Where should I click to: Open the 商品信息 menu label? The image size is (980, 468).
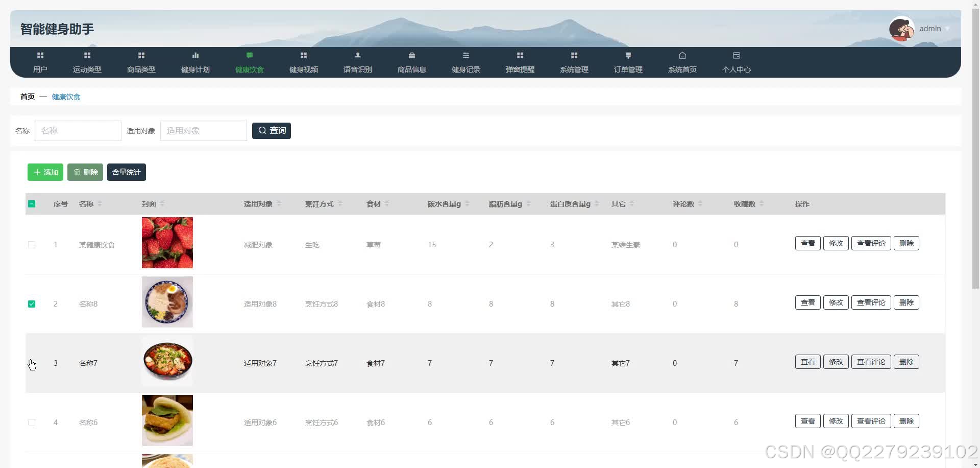[x=412, y=69]
